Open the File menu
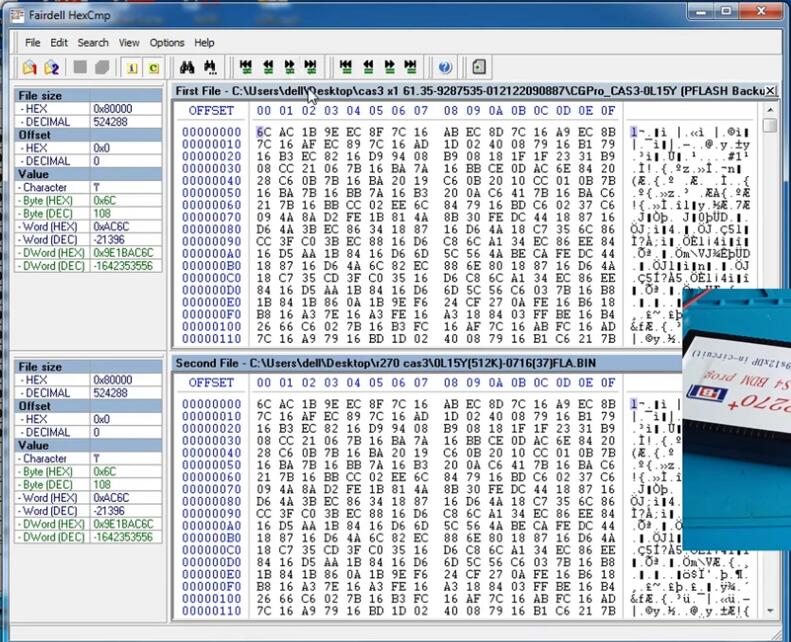The image size is (791, 642). click(x=32, y=43)
